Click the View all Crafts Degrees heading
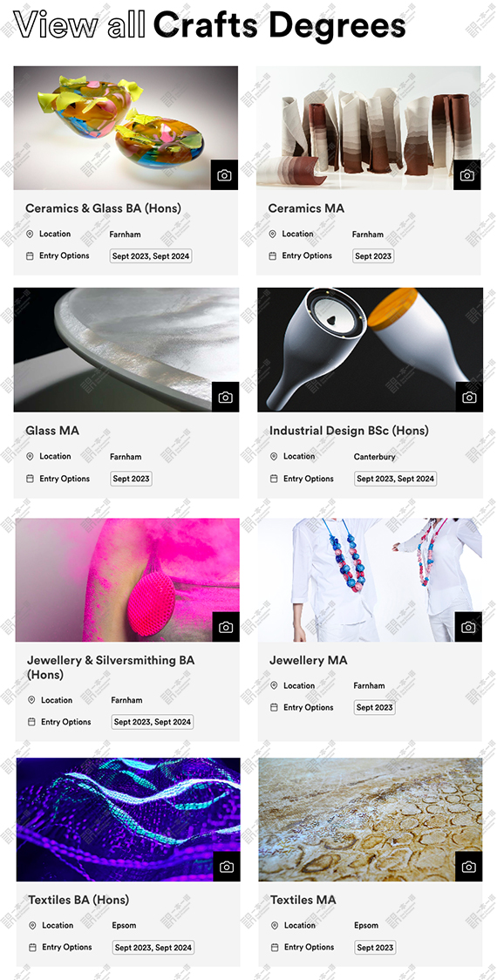The width and height of the screenshot is (497, 980). pos(210,24)
